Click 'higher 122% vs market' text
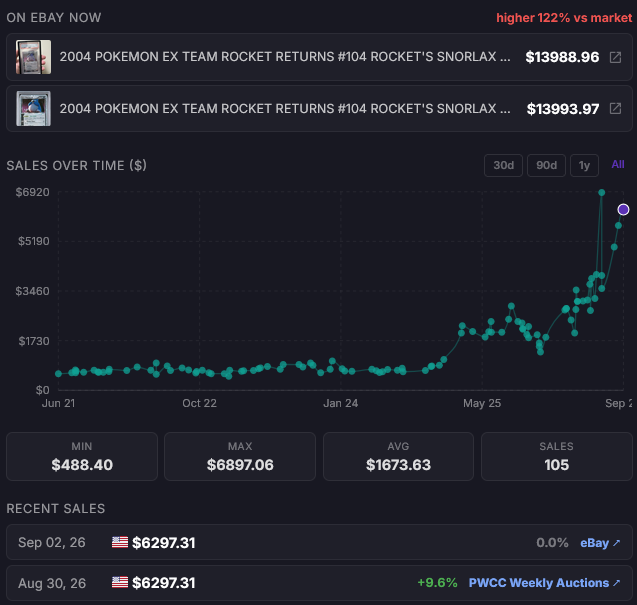This screenshot has width=637, height=605. pos(564,18)
